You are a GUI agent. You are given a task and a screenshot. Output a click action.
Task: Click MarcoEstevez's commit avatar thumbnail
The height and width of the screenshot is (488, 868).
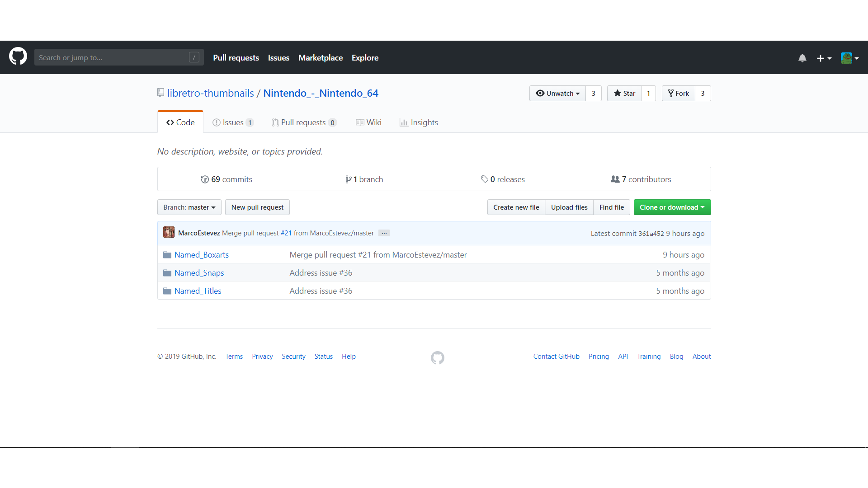[169, 233]
